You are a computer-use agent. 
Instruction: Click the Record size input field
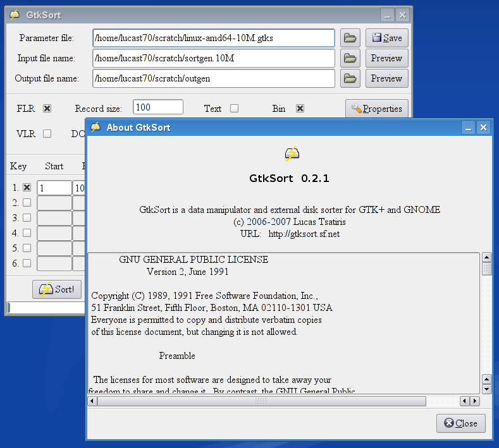coord(157,107)
